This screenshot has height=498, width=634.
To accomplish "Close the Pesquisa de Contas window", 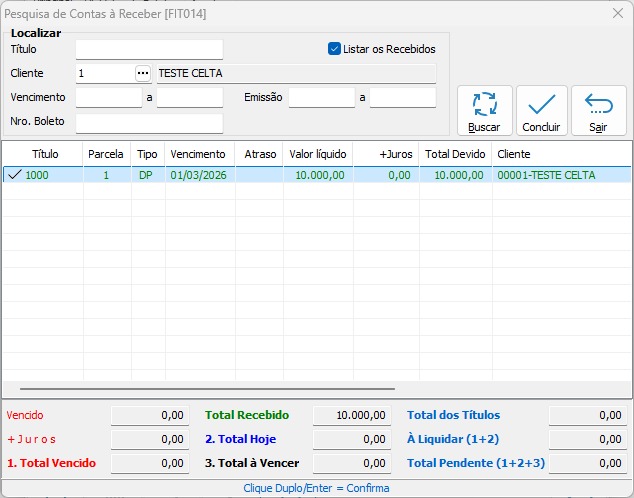I will tap(616, 13).
